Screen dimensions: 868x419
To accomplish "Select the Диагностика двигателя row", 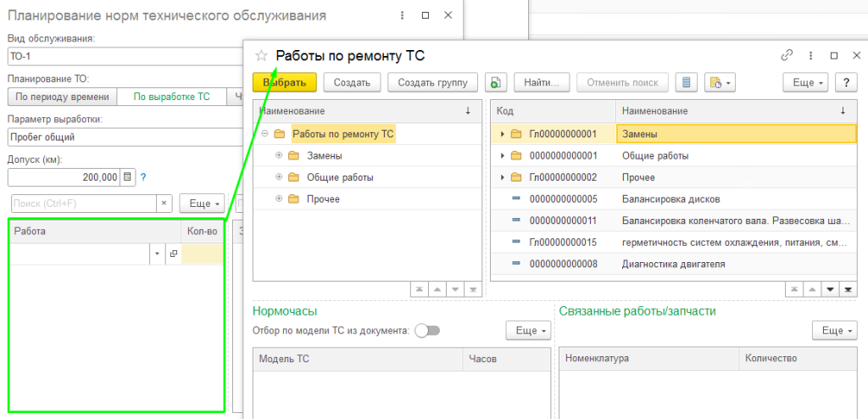I will [x=674, y=264].
